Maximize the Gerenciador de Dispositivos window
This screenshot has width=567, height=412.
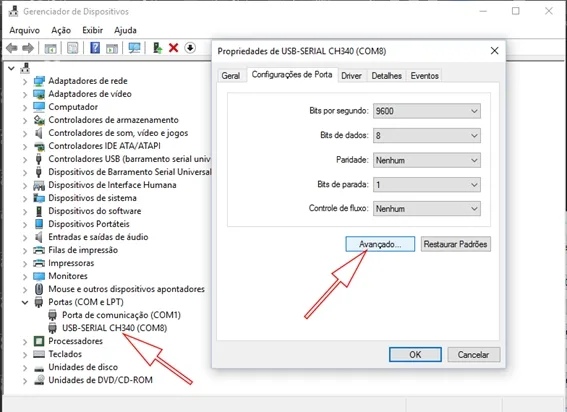click(516, 11)
